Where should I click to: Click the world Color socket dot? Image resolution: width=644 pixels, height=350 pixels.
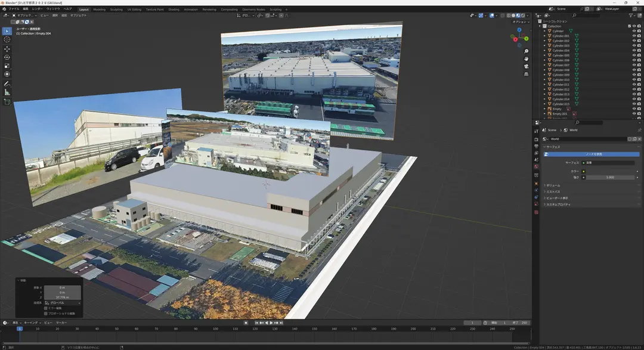(584, 171)
